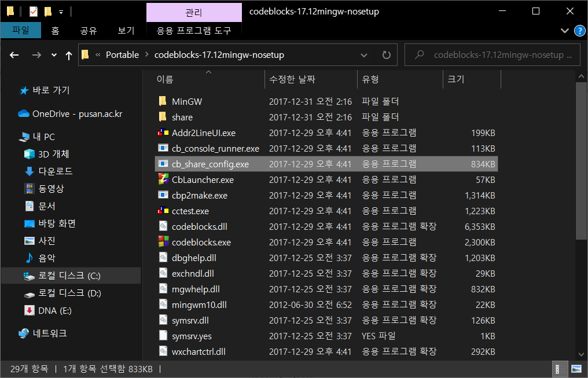588x378 pixels.
Task: Select the 관리 contextual tab
Action: click(194, 12)
